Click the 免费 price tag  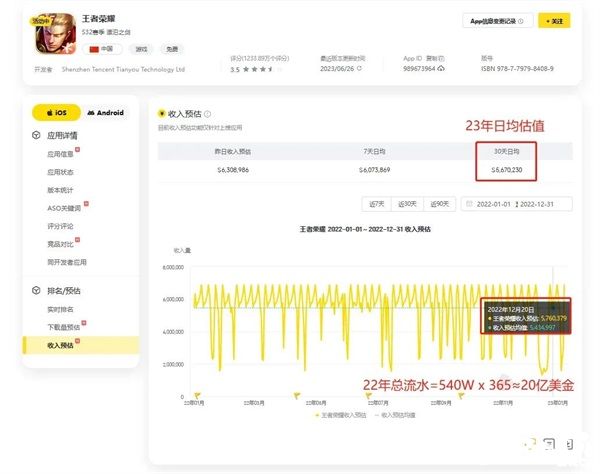click(172, 49)
